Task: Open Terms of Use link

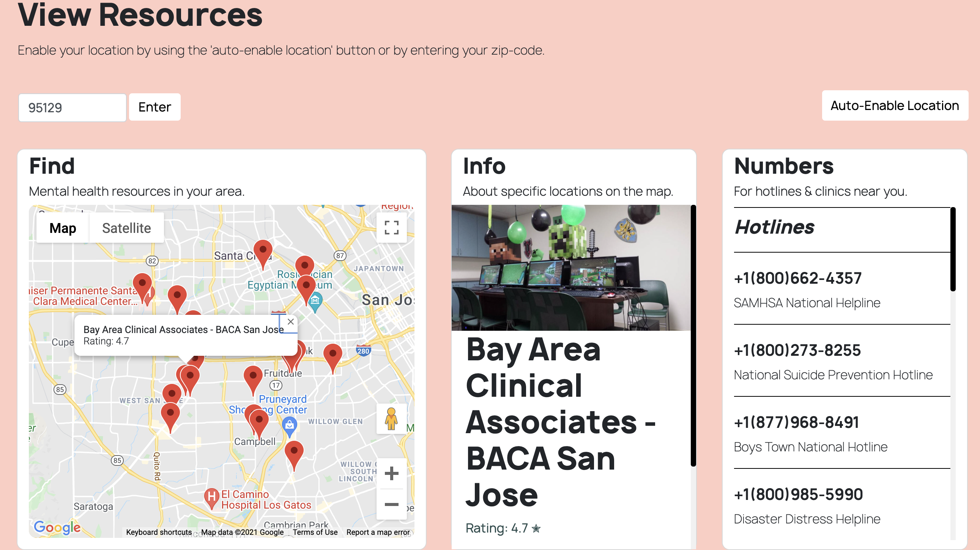Action: point(315,532)
